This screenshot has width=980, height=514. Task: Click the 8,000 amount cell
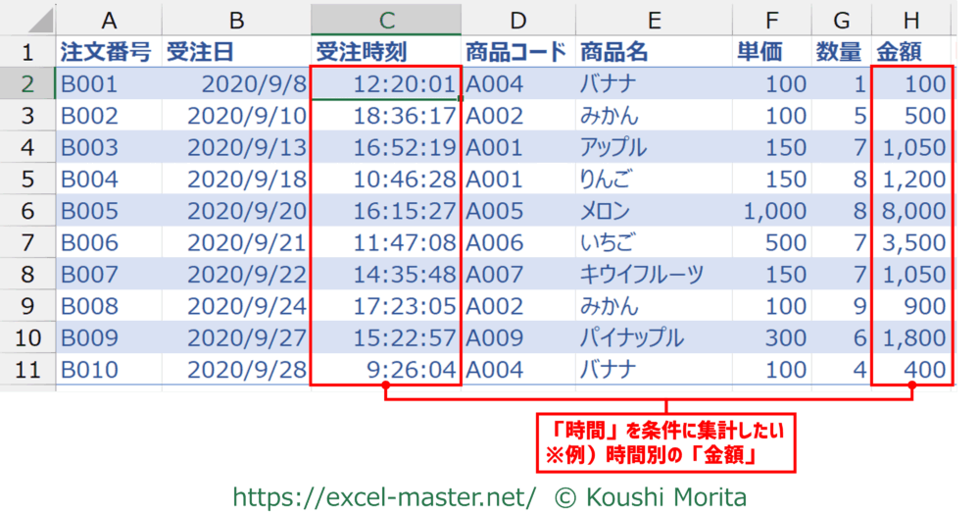(x=911, y=212)
